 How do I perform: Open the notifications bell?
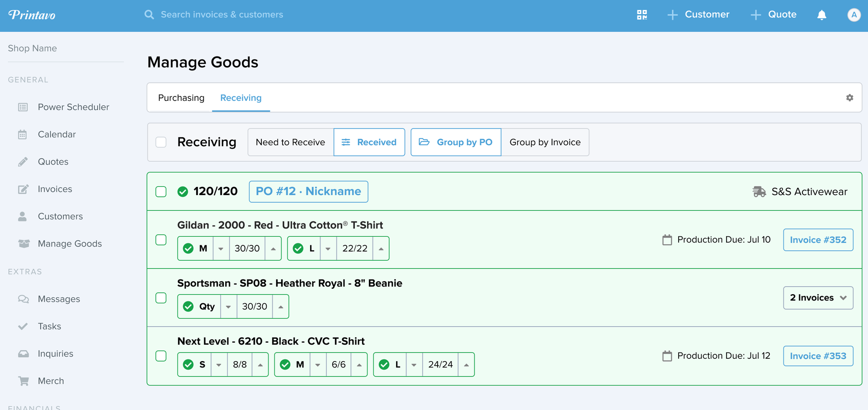point(822,15)
